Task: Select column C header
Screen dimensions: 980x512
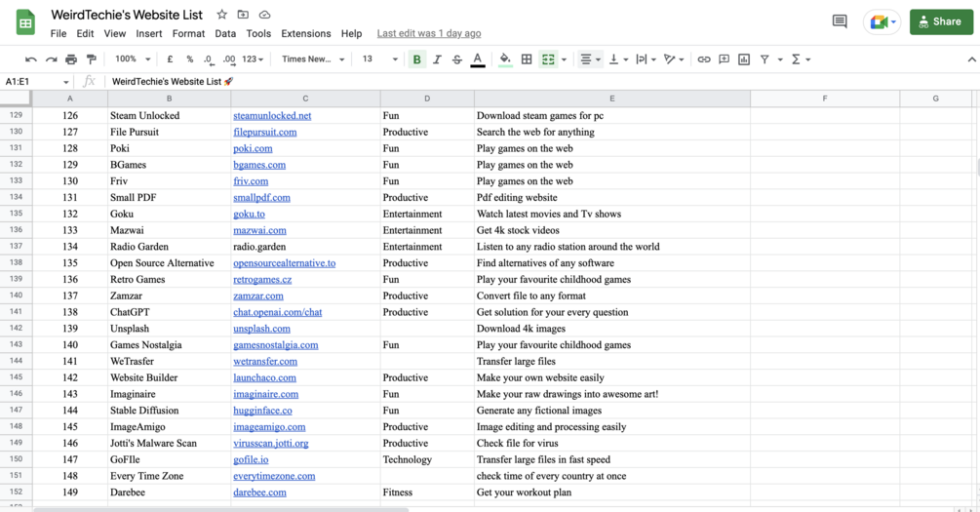Action: click(x=305, y=98)
